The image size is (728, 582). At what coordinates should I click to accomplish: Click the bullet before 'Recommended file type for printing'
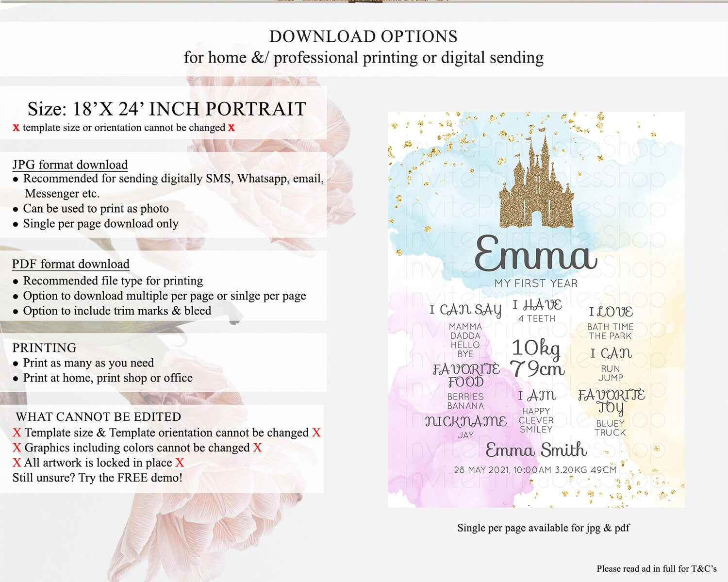16,282
